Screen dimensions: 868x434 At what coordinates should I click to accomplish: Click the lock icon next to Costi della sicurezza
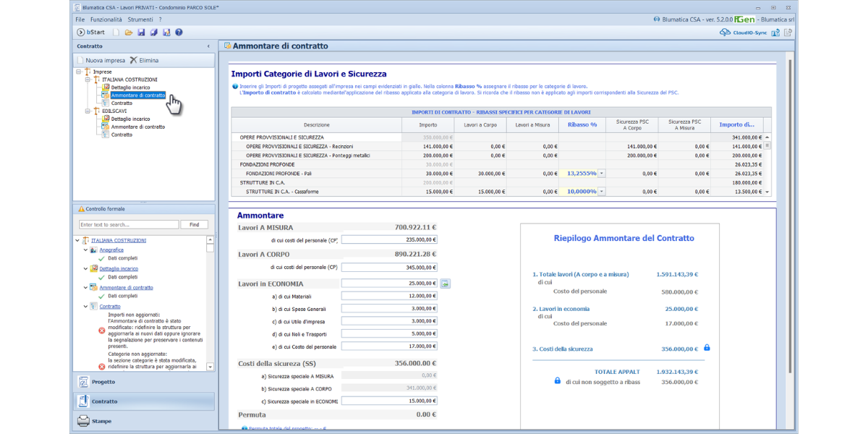coord(707,348)
